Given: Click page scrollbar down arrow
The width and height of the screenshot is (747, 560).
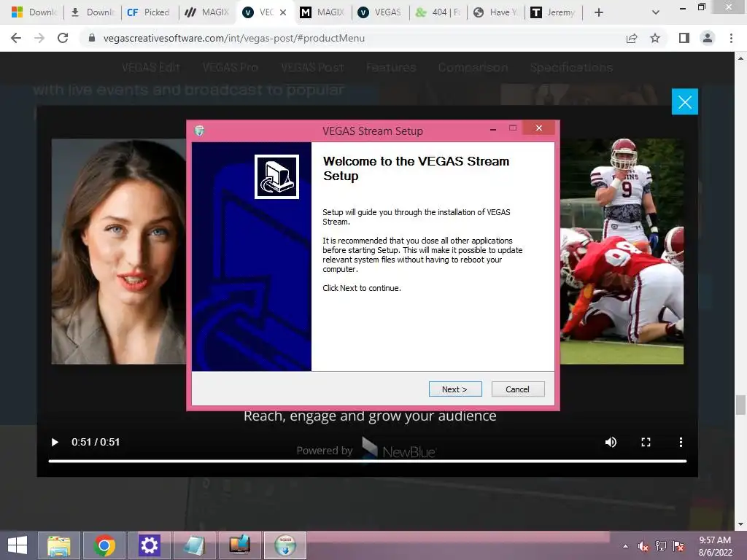Looking at the screenshot, I should (740, 525).
